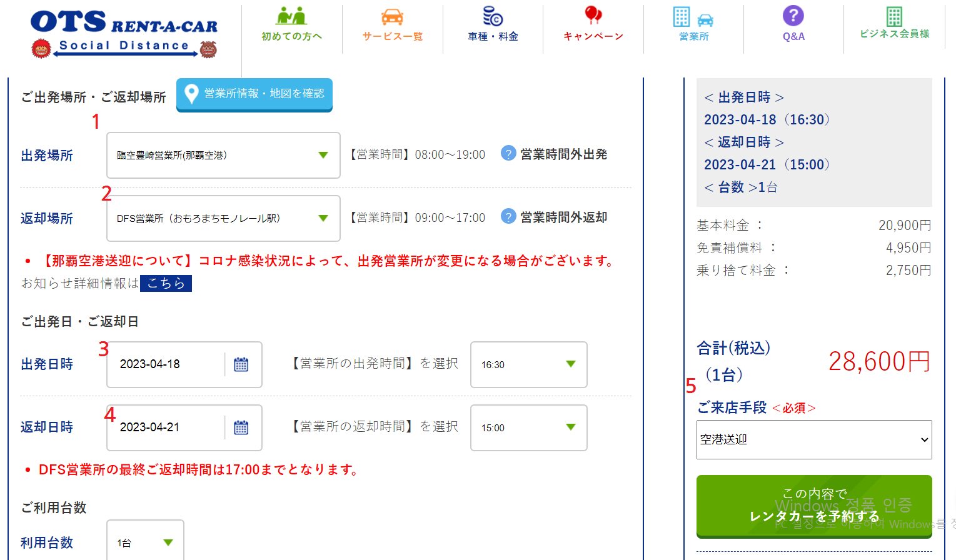Viewport: 956px width, 560px height.
Task: Click the purple Q&A question mark icon
Action: click(x=793, y=17)
